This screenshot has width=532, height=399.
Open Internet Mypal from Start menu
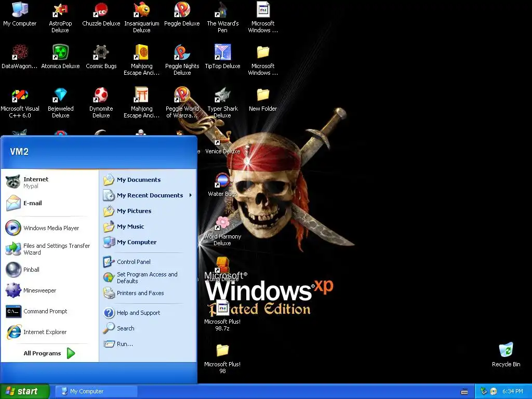pyautogui.click(x=49, y=182)
